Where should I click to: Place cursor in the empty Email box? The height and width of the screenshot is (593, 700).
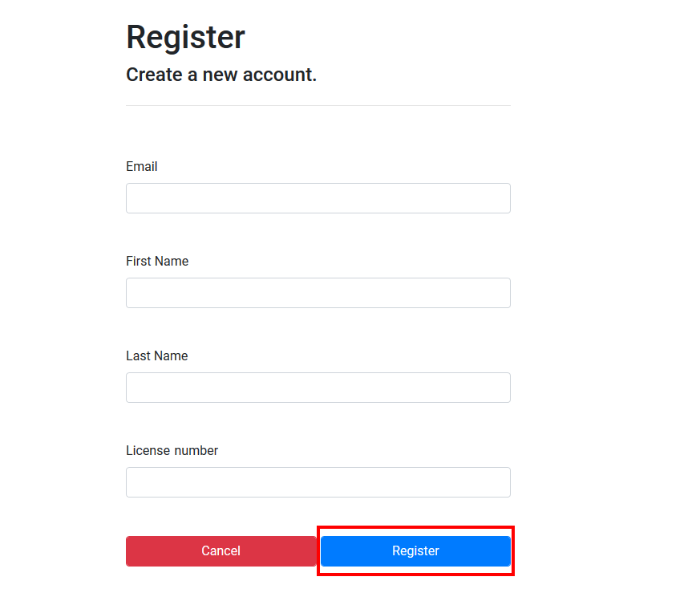click(318, 198)
